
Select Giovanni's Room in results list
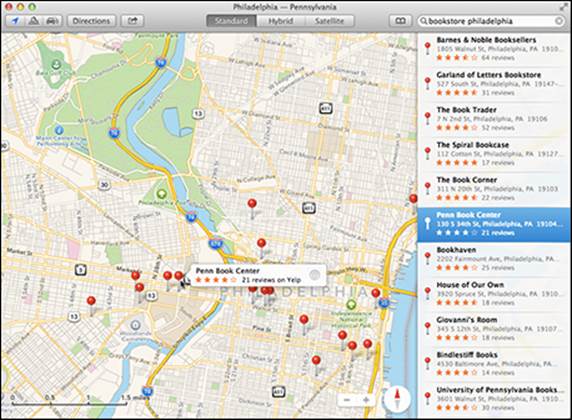tap(494, 329)
